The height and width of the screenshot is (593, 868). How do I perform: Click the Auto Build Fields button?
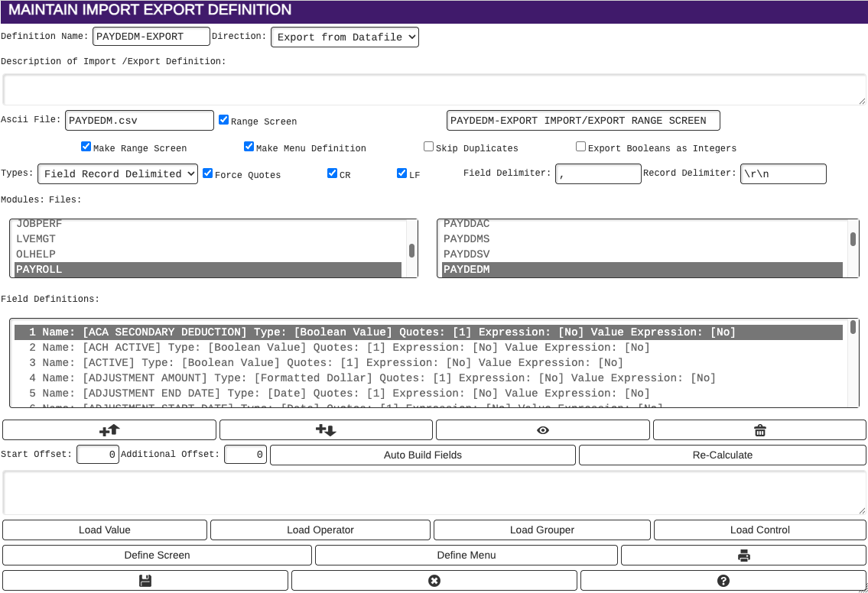coord(423,455)
